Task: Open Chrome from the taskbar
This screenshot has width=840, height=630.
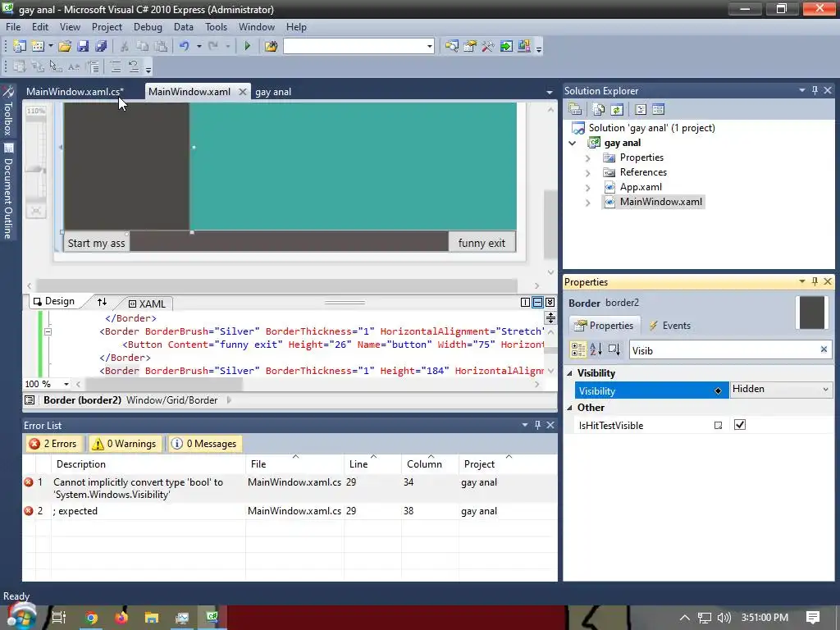Action: pyautogui.click(x=91, y=618)
